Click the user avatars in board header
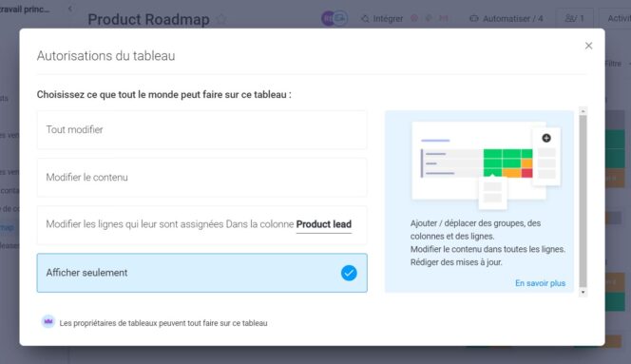631x364 pixels. pyautogui.click(x=334, y=18)
